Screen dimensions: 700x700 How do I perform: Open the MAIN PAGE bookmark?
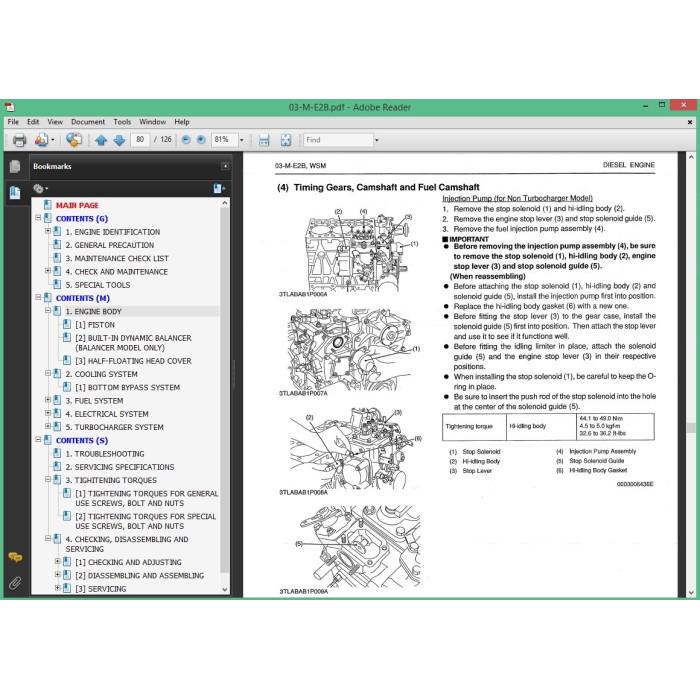coord(77,205)
